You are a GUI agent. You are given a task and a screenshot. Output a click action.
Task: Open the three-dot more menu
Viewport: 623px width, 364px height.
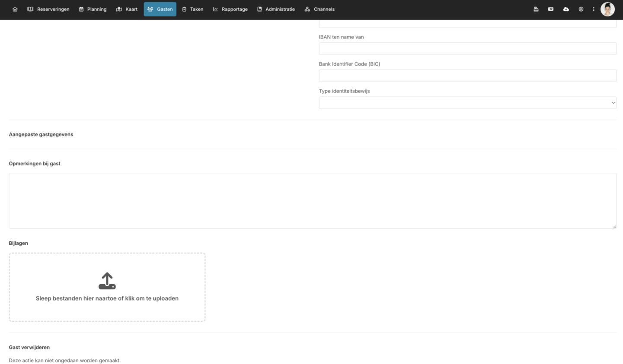click(594, 9)
